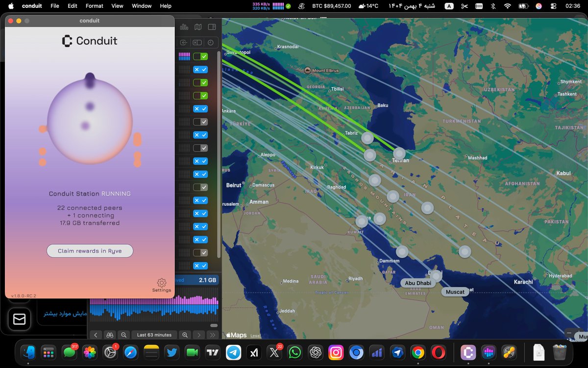This screenshot has height=368, width=588.
Task: Click the 22 connected peers text
Action: click(90, 208)
